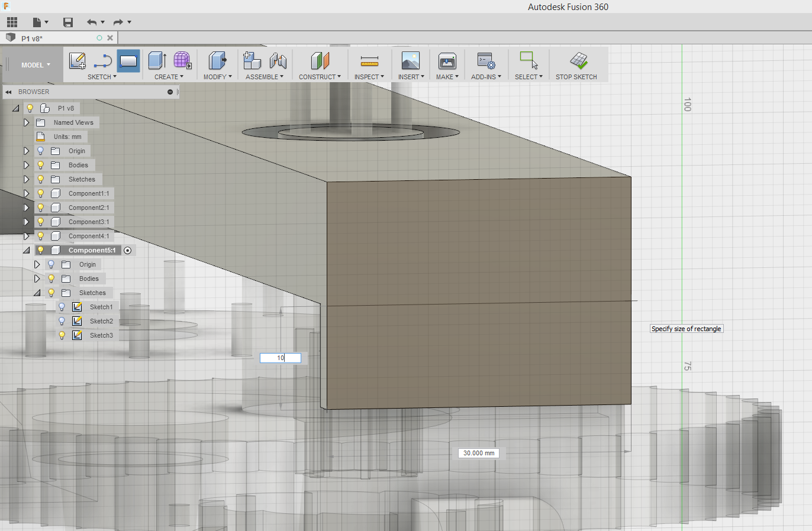Open the data panel grid icon
The width and height of the screenshot is (812, 531).
click(x=12, y=22)
